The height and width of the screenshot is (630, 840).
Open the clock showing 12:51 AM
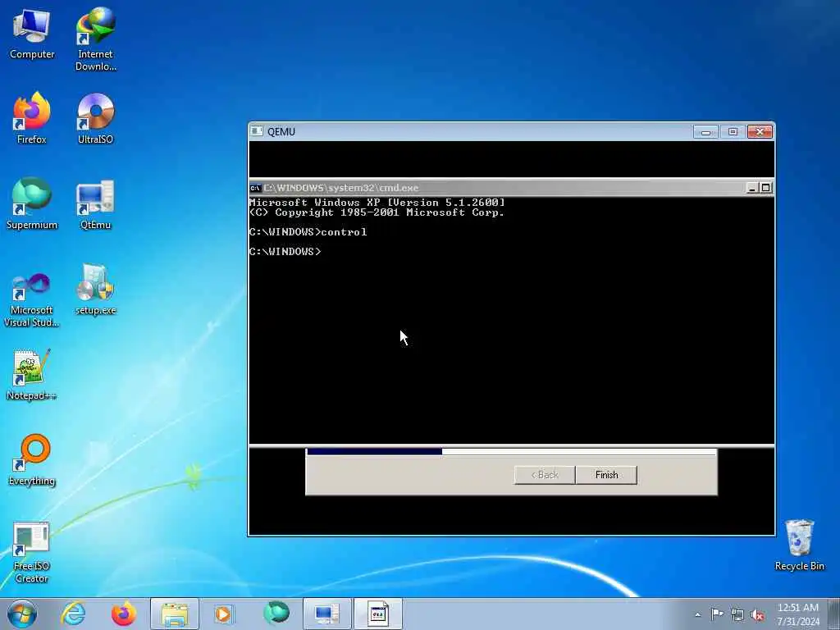coord(798,614)
